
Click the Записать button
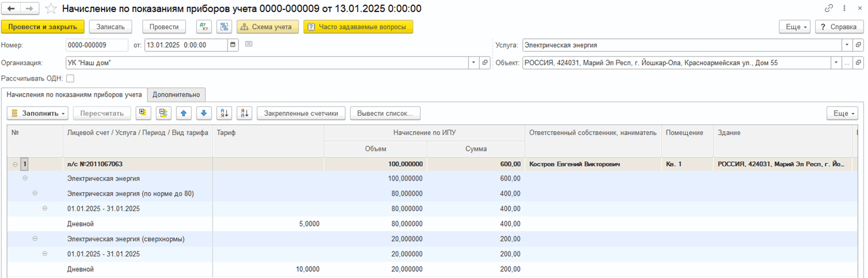tap(110, 27)
